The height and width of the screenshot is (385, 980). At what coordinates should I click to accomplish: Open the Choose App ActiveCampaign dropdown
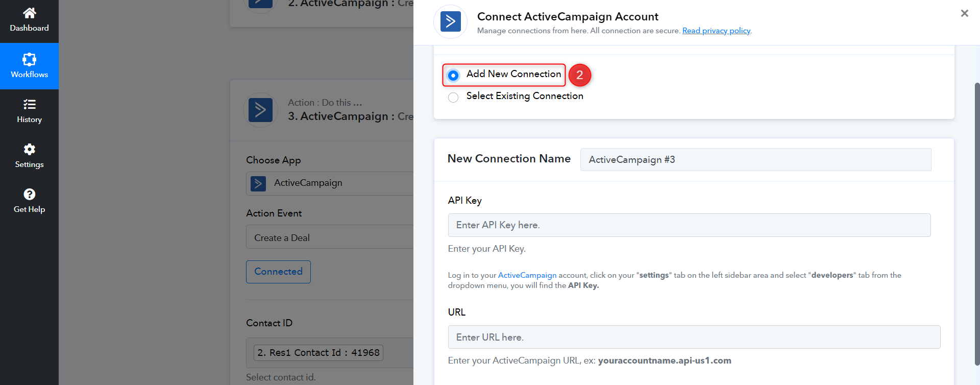[330, 183]
